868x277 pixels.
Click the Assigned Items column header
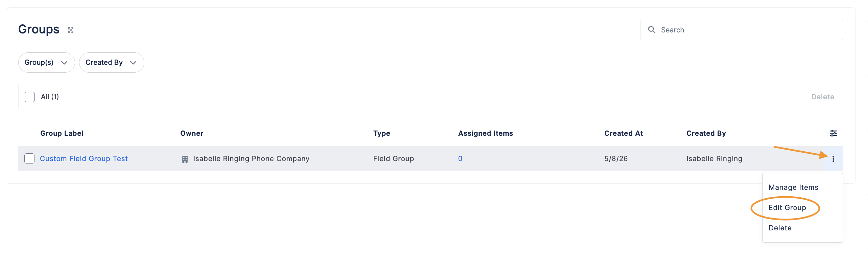485,133
